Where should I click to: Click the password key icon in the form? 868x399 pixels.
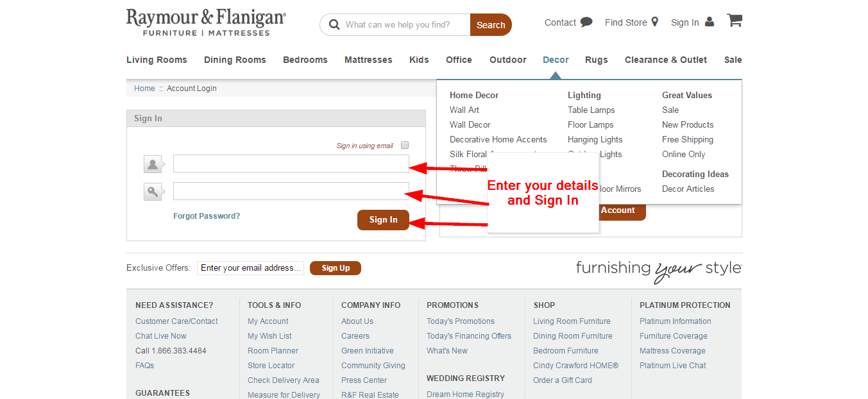[x=153, y=191]
